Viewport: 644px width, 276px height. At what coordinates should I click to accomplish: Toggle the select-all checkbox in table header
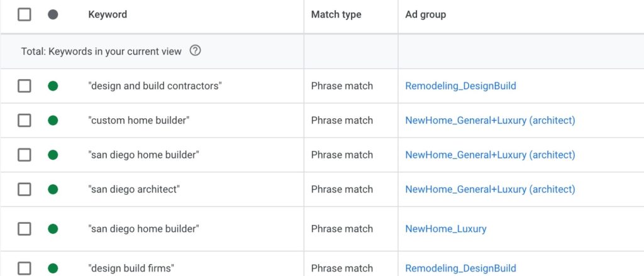click(x=25, y=14)
